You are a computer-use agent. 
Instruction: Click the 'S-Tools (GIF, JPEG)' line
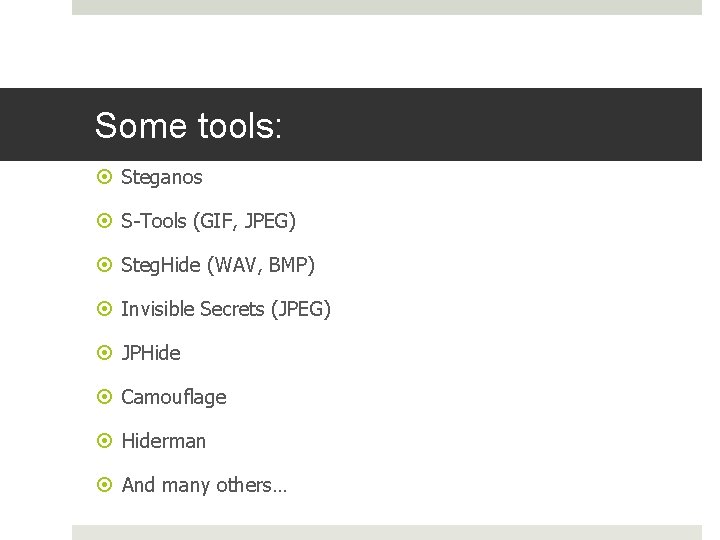[x=208, y=221]
